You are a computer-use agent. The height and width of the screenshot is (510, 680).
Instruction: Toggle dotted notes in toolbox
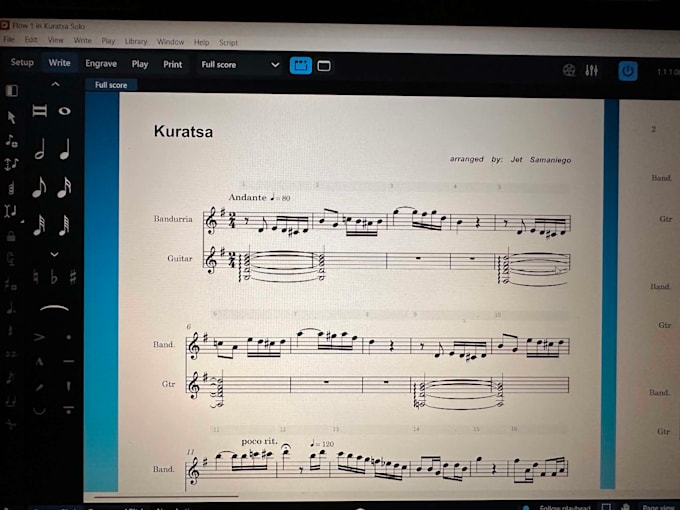(11, 308)
